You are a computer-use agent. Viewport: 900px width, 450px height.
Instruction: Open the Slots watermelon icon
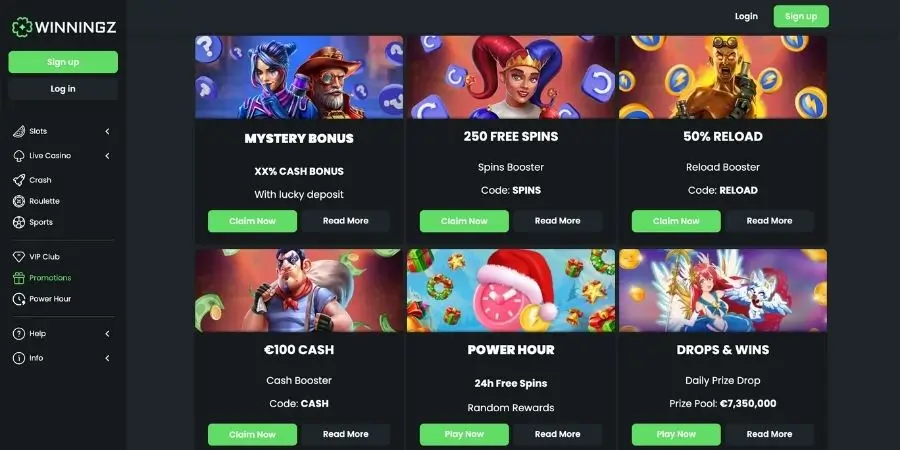click(19, 131)
